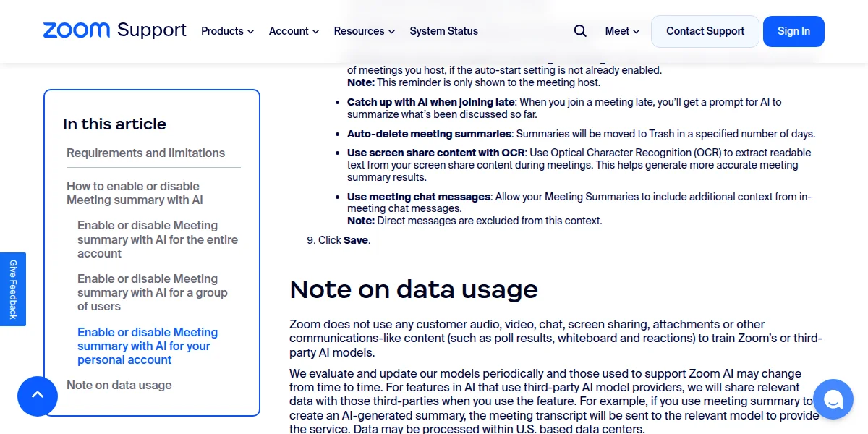
Task: Jump to Note on data usage in sidebar
Action: (x=119, y=385)
